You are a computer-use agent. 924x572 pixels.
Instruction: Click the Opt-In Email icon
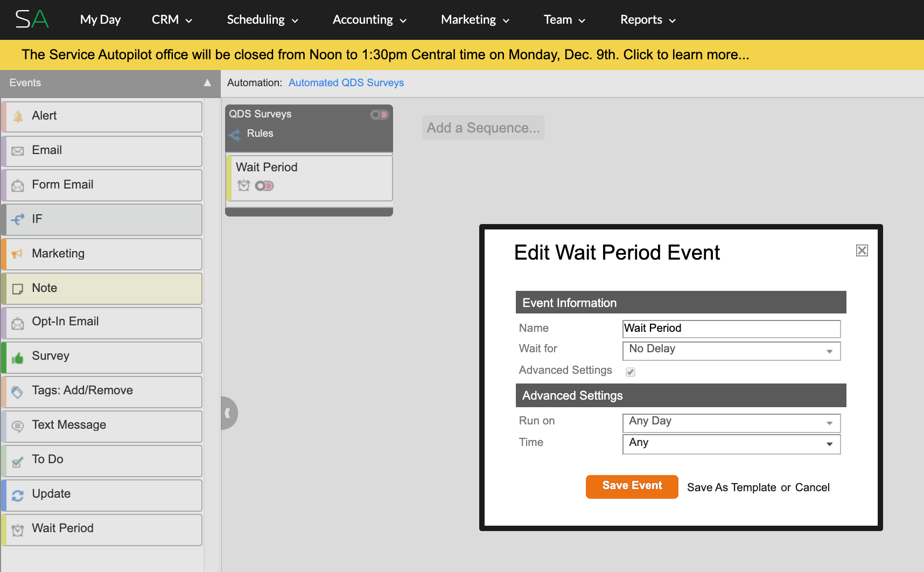(18, 323)
